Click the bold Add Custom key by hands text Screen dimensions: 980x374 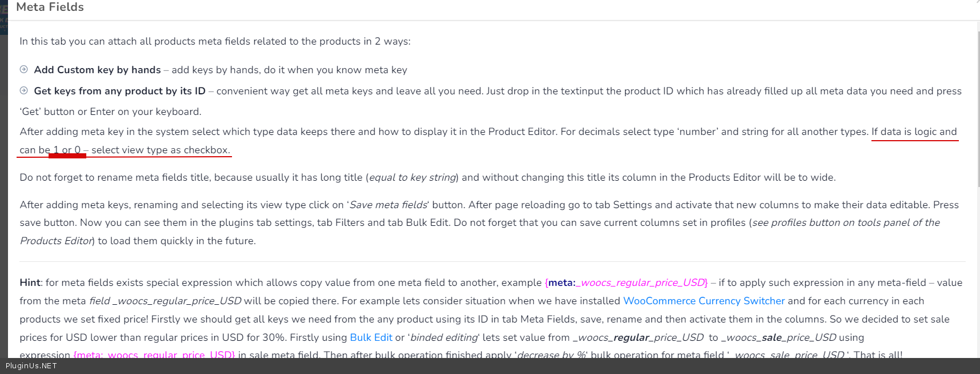click(x=97, y=70)
